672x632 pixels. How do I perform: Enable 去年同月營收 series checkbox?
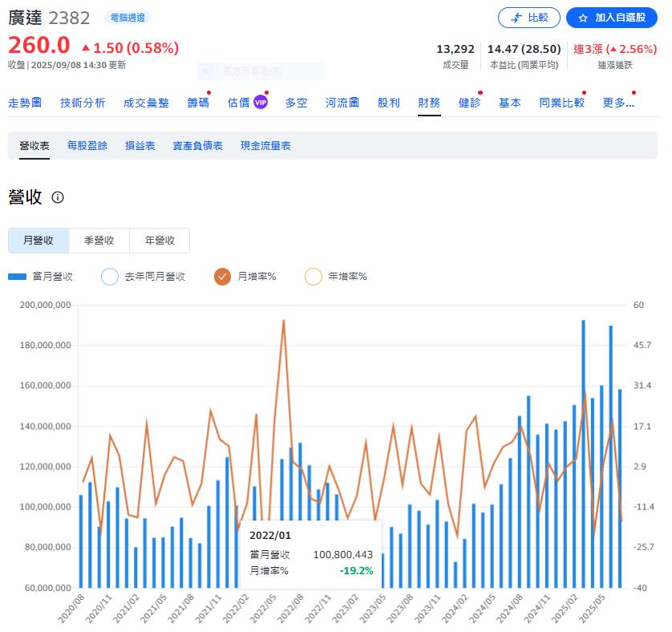click(x=110, y=277)
